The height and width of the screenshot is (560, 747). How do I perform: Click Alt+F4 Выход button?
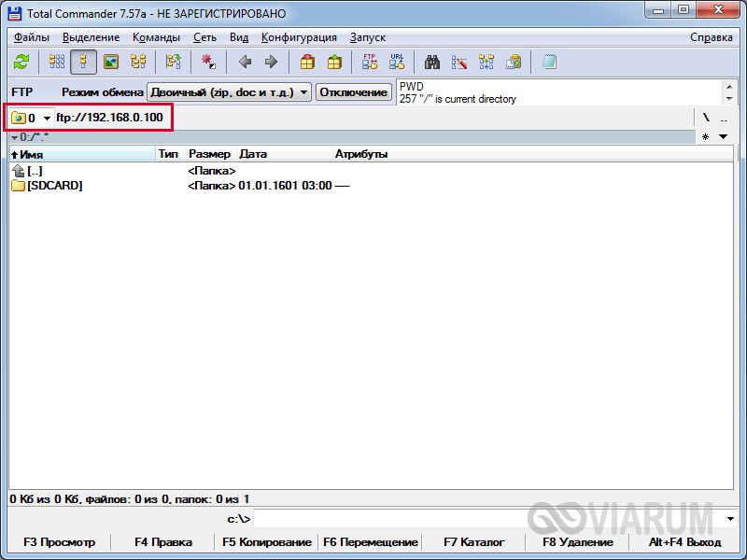pos(684,542)
